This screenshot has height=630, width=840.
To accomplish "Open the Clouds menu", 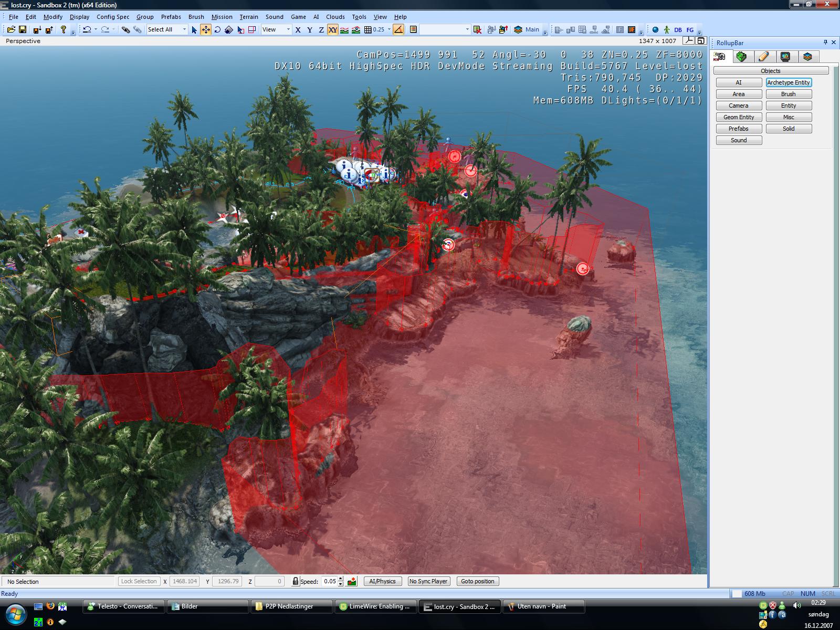I will (335, 17).
